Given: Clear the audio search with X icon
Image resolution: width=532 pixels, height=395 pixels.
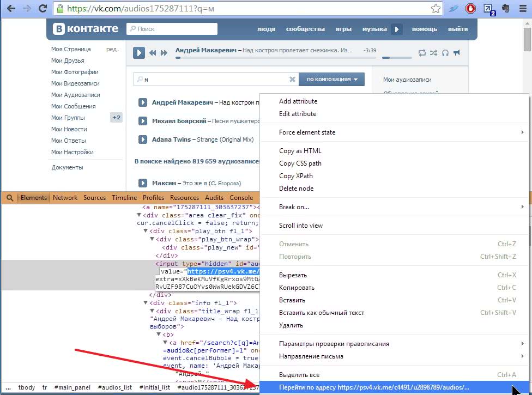Looking at the screenshot, I should (x=292, y=80).
